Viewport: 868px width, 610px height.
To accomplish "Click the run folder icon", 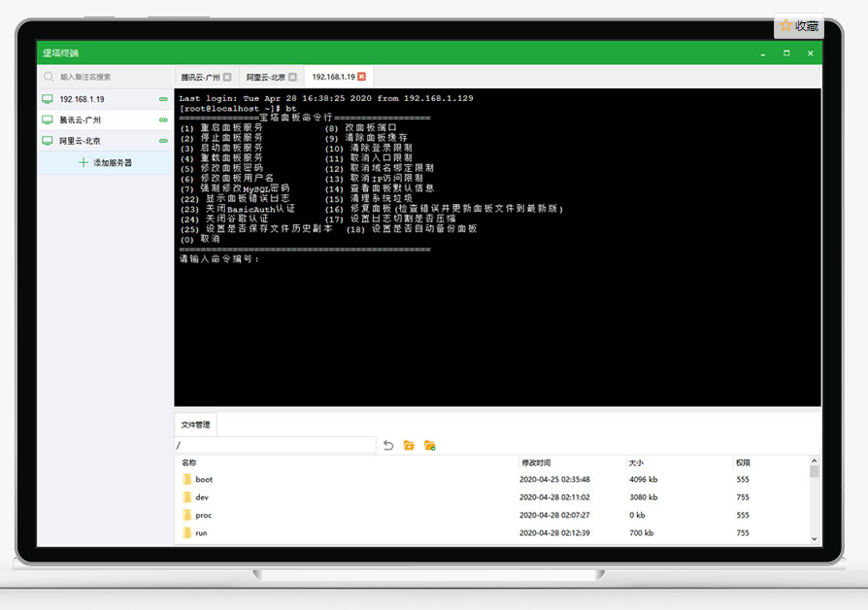I will click(x=187, y=532).
